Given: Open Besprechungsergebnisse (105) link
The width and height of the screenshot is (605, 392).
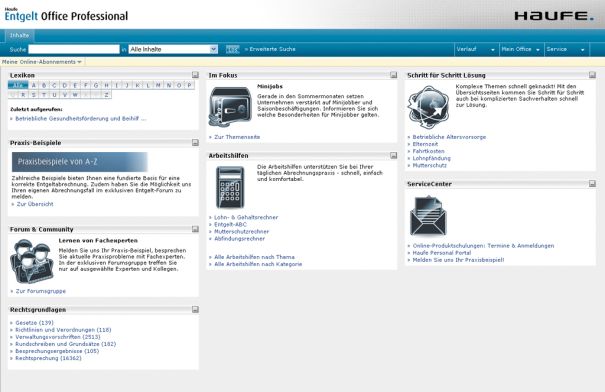Looking at the screenshot, I should coord(57,351).
